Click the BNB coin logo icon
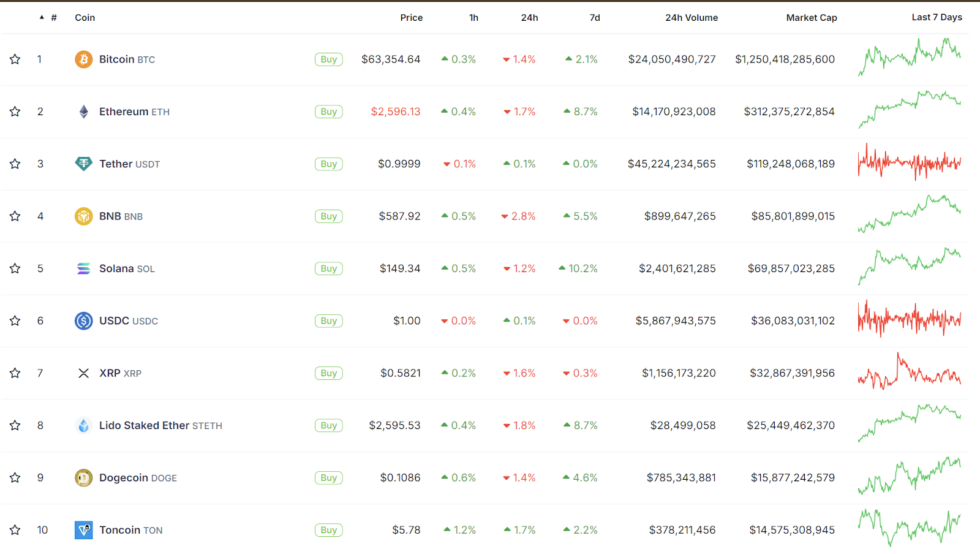 84,216
